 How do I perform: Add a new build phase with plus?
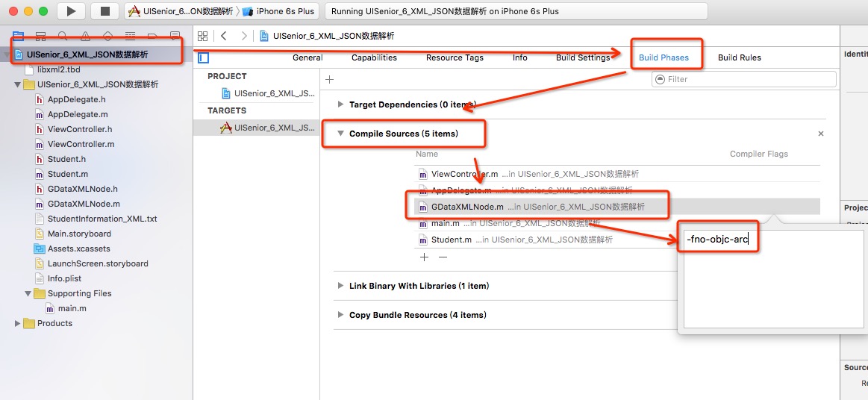coord(329,79)
